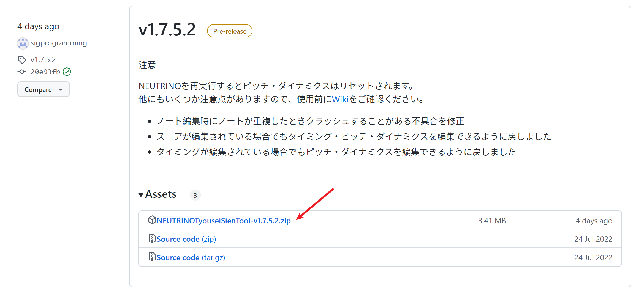Image resolution: width=644 pixels, height=302 pixels.
Task: Click the green verified commit badge
Action: point(67,72)
